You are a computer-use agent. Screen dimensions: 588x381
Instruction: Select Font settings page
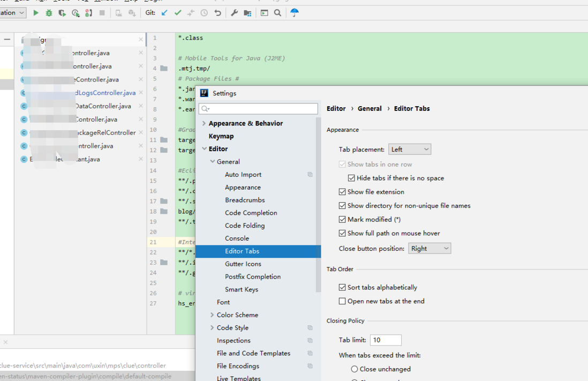(x=223, y=302)
